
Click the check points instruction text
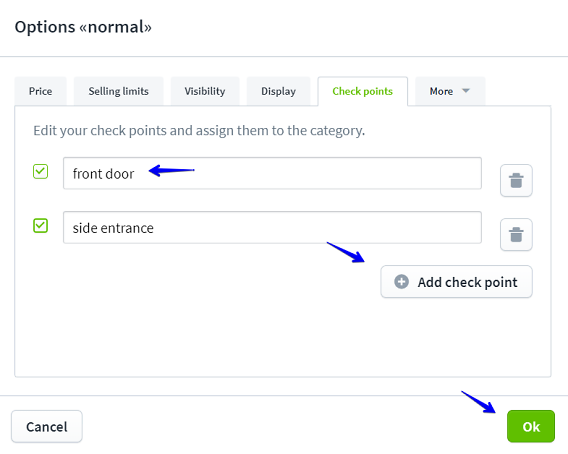(199, 130)
